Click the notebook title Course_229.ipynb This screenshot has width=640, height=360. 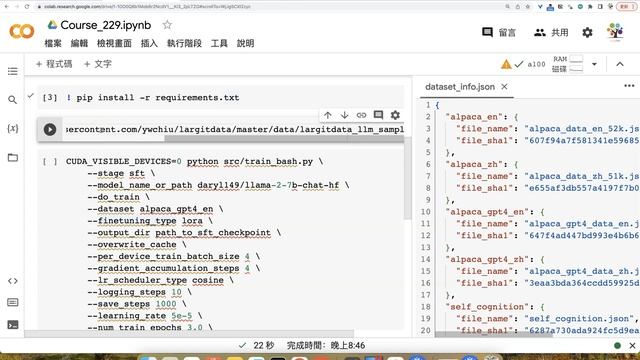pyautogui.click(x=106, y=25)
